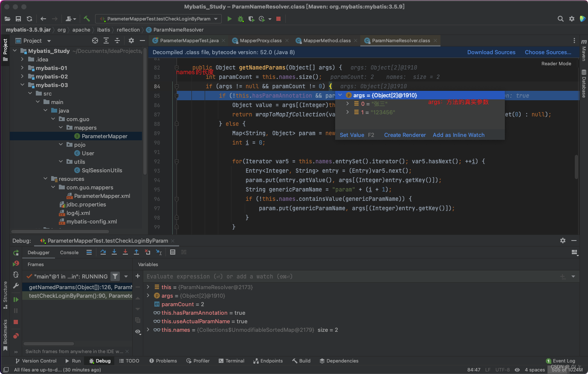The height and width of the screenshot is (374, 588).
Task: Open Project panel options with its gear icon
Action: coord(131,41)
